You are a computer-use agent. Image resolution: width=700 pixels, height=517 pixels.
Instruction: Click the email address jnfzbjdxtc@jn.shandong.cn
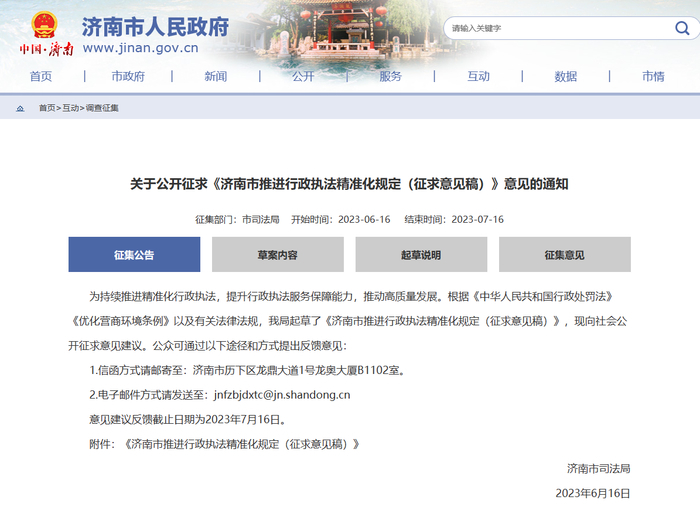click(x=282, y=395)
